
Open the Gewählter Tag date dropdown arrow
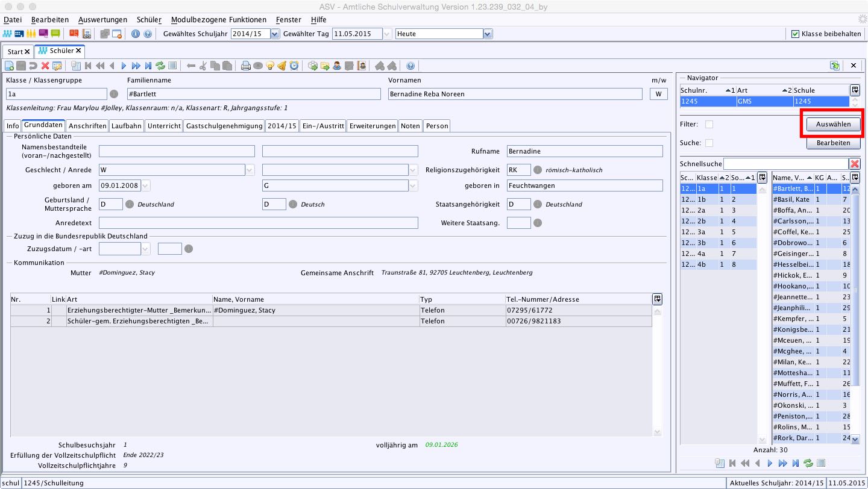(387, 34)
